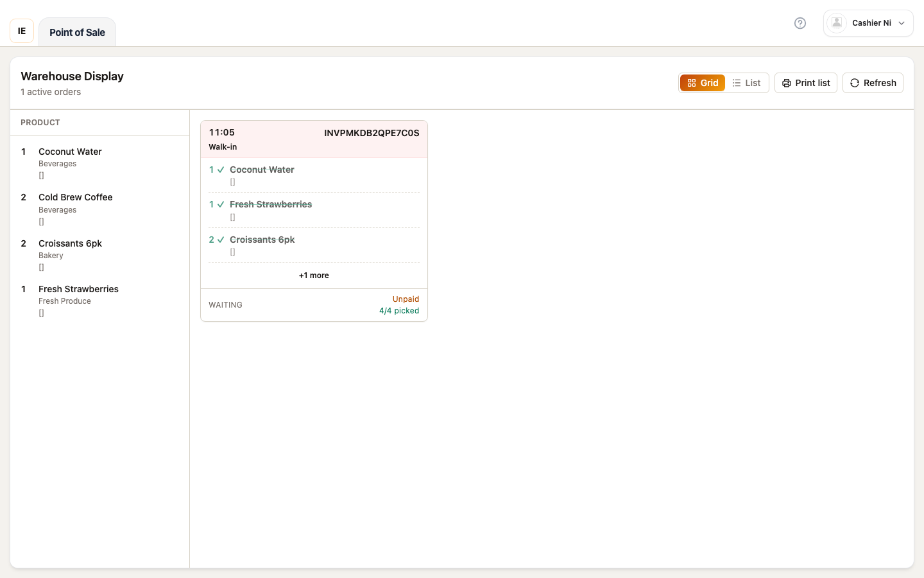Viewport: 924px width, 578px height.
Task: Click the Refresh button
Action: click(x=873, y=83)
